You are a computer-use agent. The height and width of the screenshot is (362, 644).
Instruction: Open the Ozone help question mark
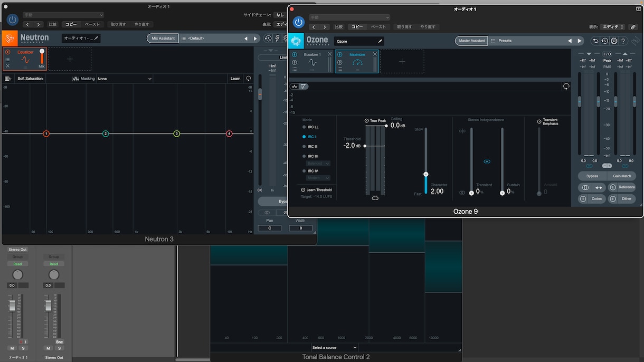[x=623, y=41]
